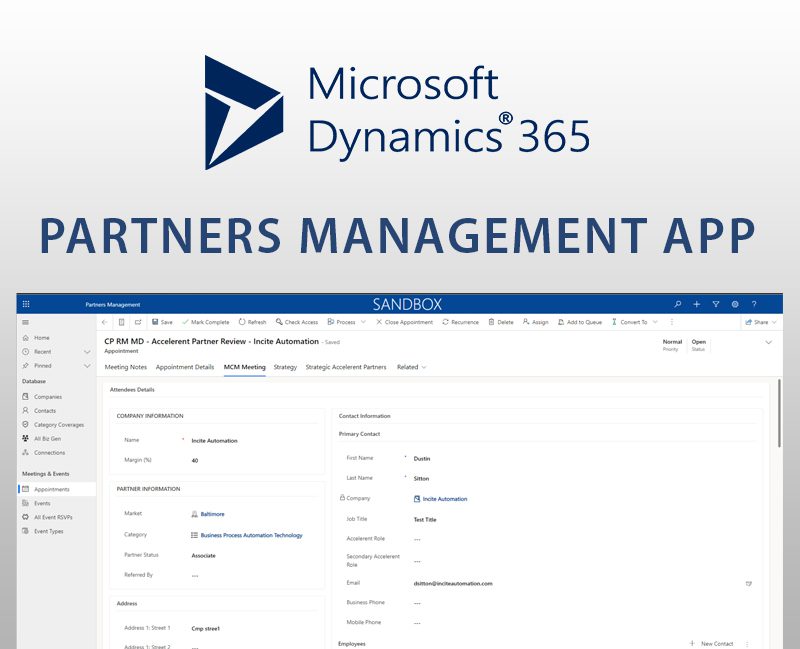Click the search magnifier icon in header
This screenshot has width=800, height=649.
678,304
